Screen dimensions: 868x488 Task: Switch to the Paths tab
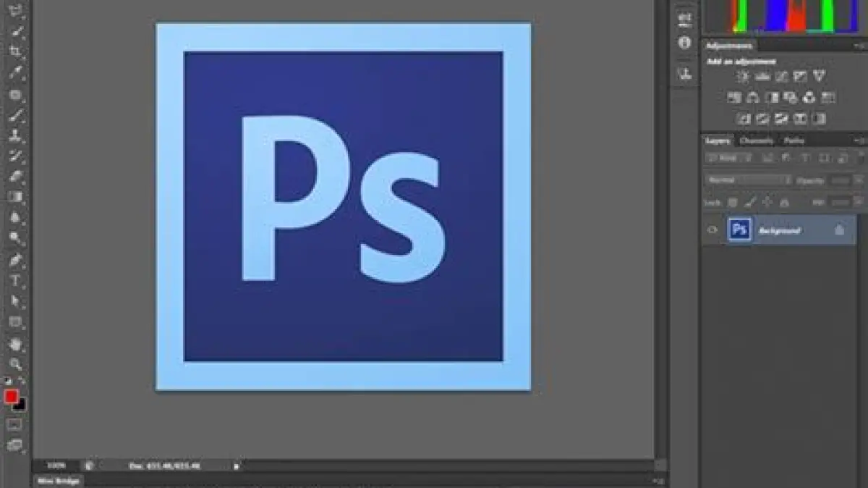(794, 140)
